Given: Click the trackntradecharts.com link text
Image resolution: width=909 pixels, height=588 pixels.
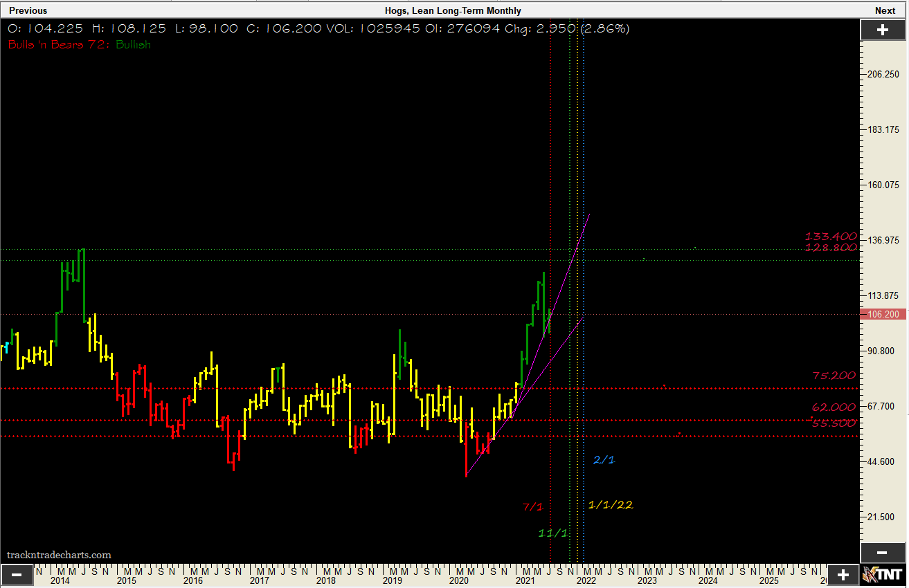Looking at the screenshot, I should (59, 555).
